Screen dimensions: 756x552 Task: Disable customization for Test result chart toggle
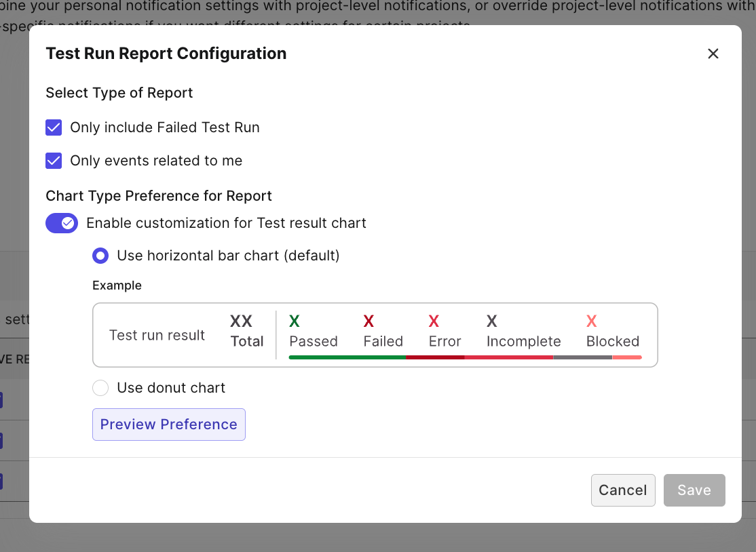click(62, 223)
